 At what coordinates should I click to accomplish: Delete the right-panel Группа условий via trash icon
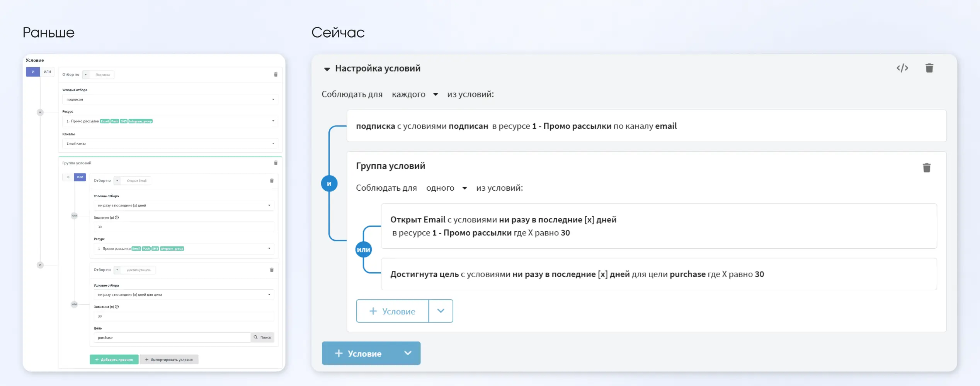coord(926,167)
